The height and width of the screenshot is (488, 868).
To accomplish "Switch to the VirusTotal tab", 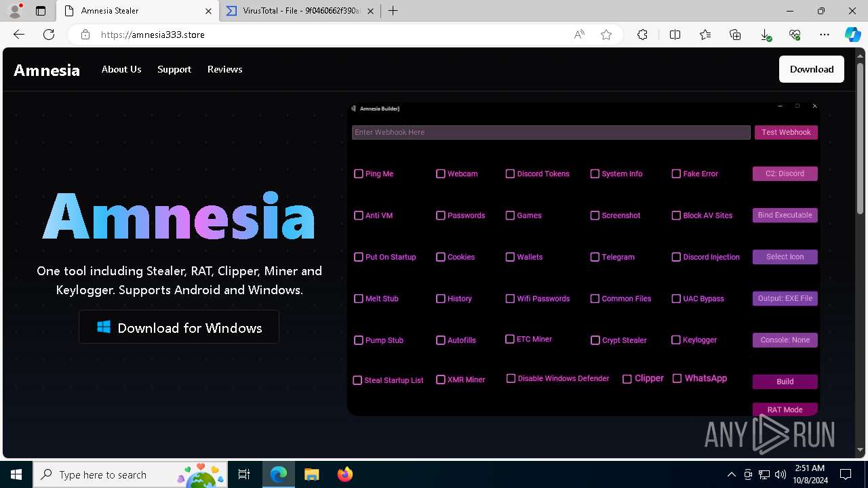I will (x=300, y=11).
